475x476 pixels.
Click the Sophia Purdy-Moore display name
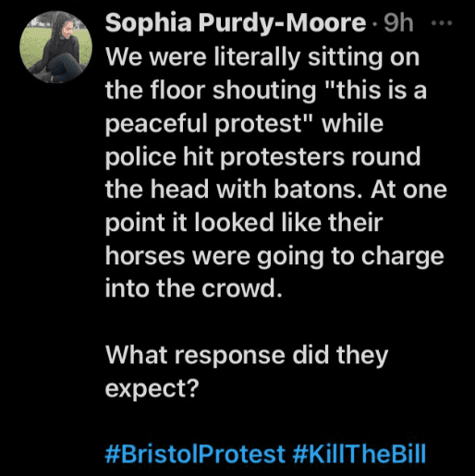click(x=236, y=23)
